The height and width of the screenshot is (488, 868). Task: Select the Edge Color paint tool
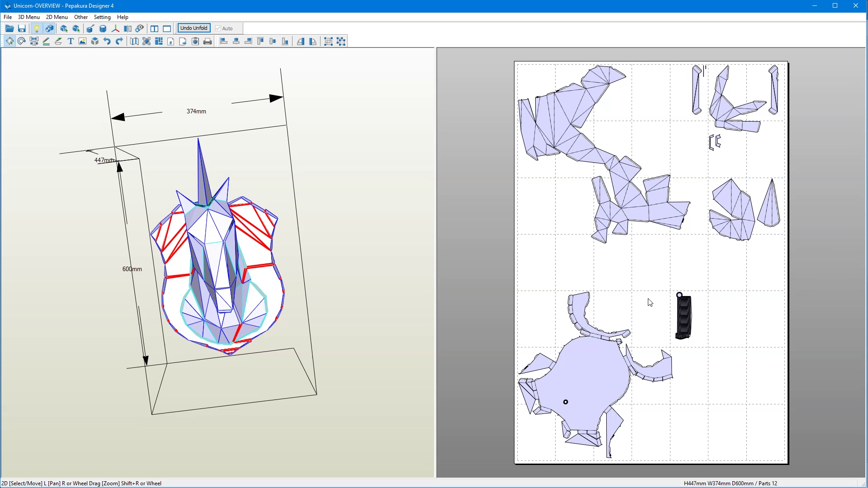[58, 41]
